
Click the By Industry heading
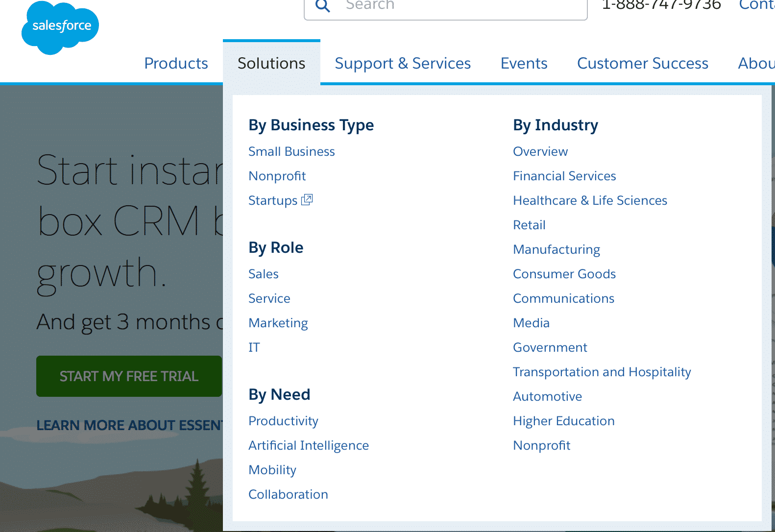(x=556, y=125)
